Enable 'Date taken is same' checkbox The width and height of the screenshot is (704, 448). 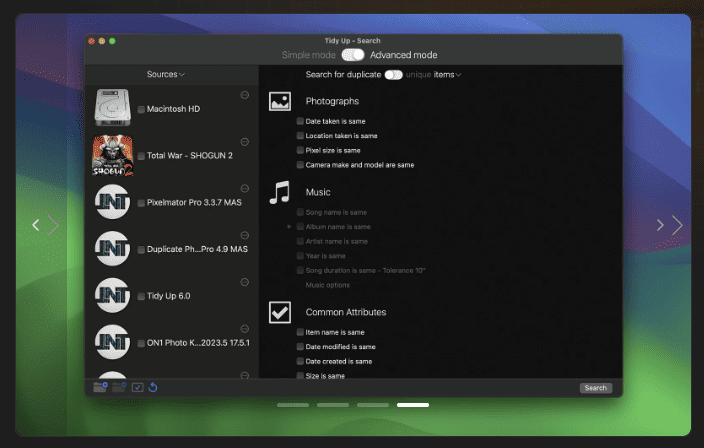point(300,121)
